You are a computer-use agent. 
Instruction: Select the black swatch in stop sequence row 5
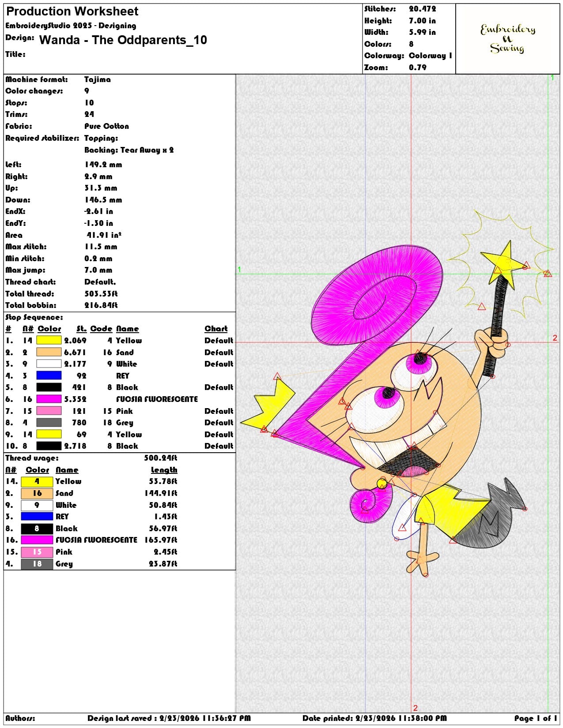click(x=49, y=387)
